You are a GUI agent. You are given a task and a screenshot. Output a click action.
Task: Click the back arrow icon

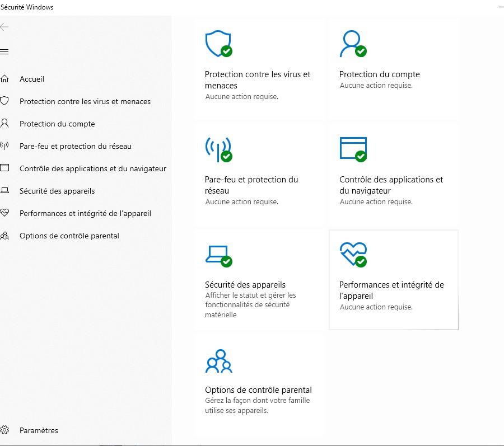(4, 27)
